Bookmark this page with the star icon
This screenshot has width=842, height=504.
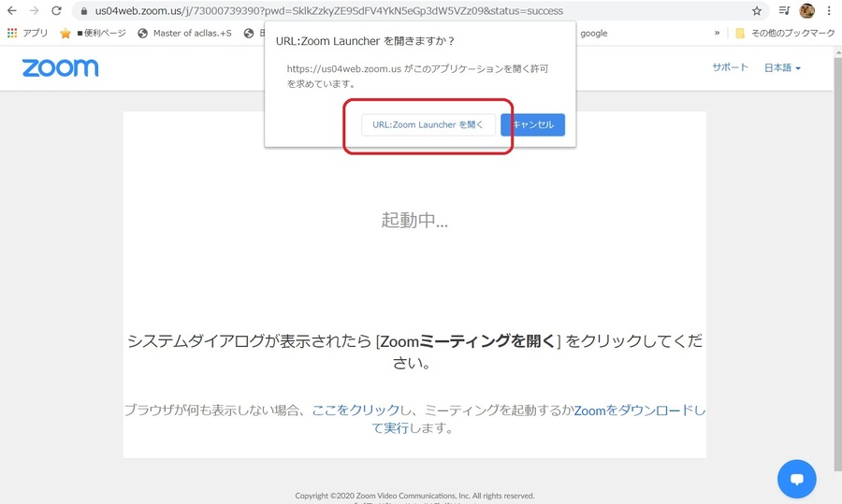tap(756, 11)
